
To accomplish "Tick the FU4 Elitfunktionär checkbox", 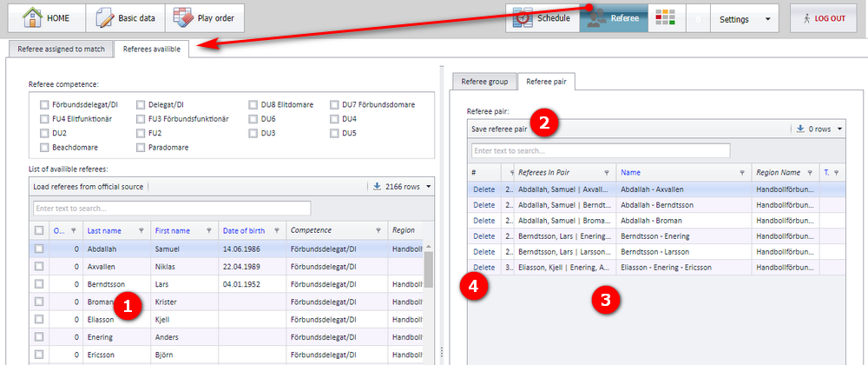I will tap(43, 118).
